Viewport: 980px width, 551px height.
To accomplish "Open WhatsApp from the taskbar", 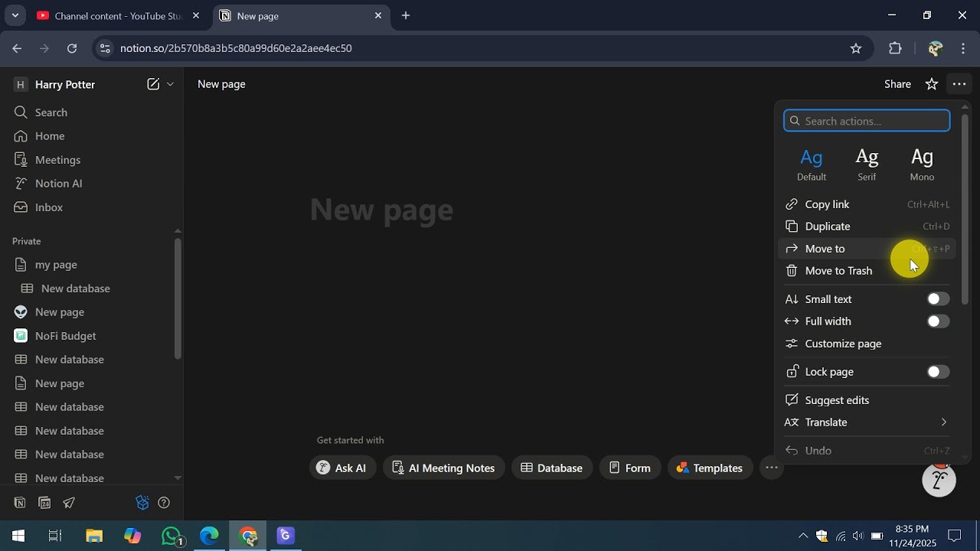I will coord(172,536).
